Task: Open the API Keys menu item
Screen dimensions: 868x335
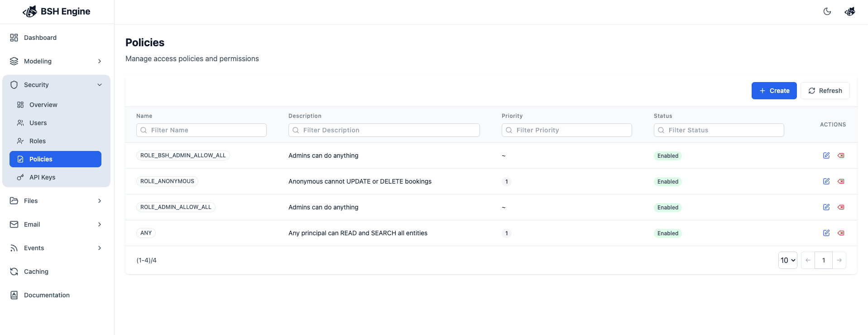Action: (42, 177)
